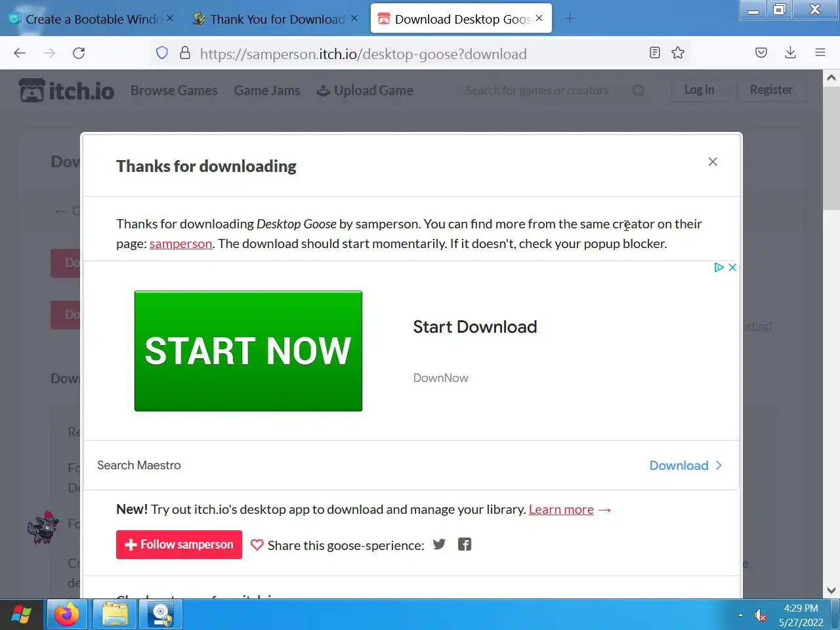
Task: Toggle reader view in address bar
Action: tap(654, 53)
